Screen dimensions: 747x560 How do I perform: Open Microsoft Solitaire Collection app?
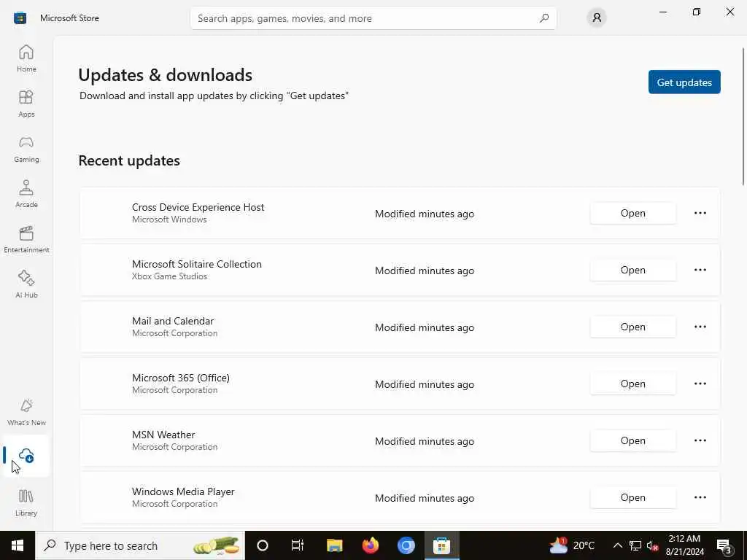pyautogui.click(x=632, y=270)
